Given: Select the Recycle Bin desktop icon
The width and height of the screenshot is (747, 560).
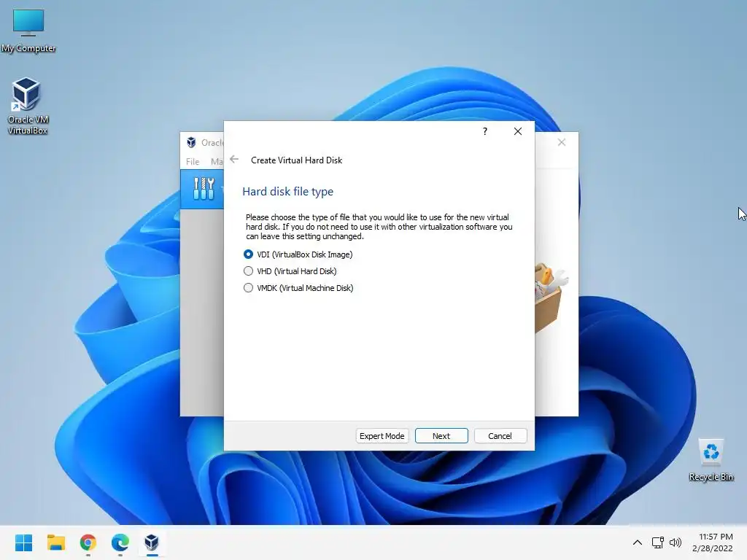Looking at the screenshot, I should pyautogui.click(x=711, y=460).
